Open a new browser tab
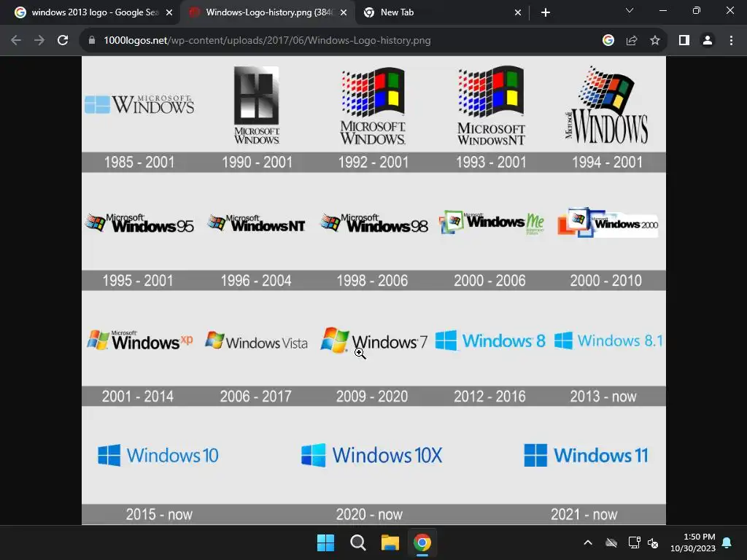The image size is (747, 560). click(546, 12)
